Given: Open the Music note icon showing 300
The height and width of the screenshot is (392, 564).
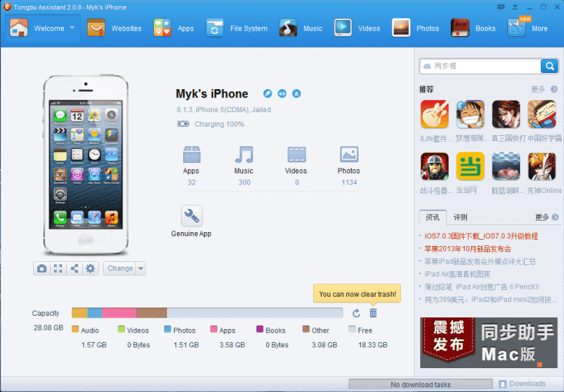Looking at the screenshot, I should [244, 154].
